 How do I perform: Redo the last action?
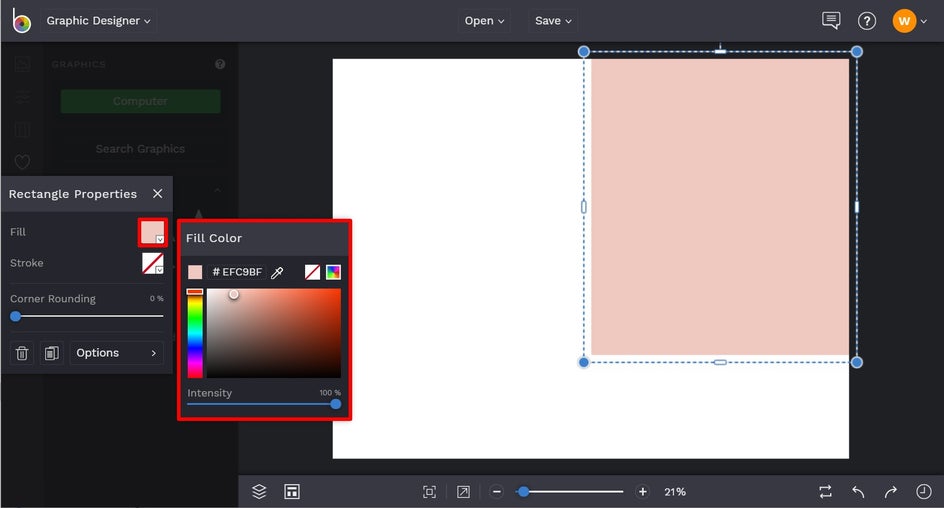(x=891, y=492)
